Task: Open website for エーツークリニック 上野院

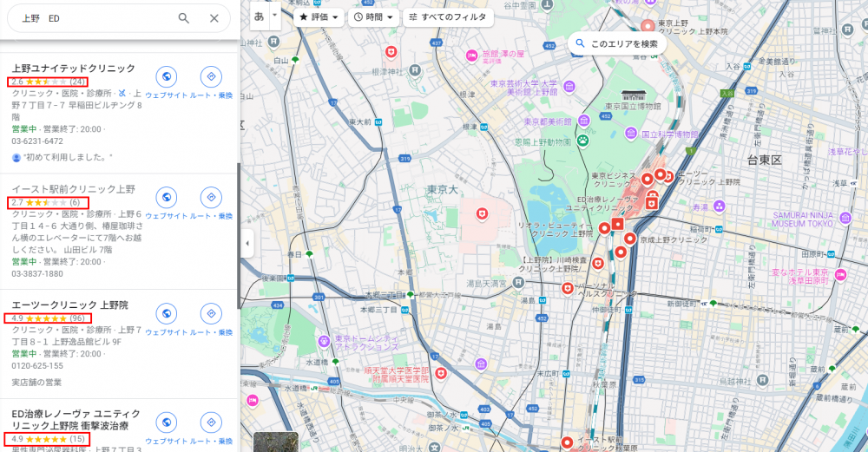Action: pos(166,314)
